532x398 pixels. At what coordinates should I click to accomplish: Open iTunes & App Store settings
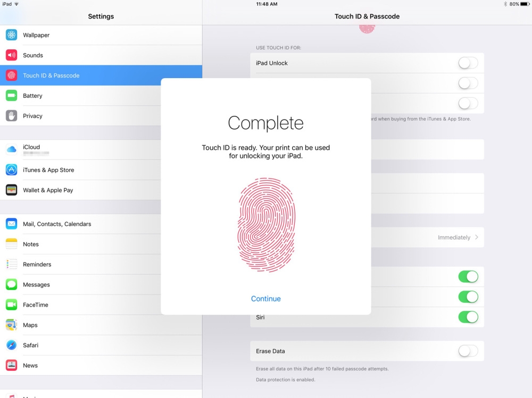pos(80,170)
